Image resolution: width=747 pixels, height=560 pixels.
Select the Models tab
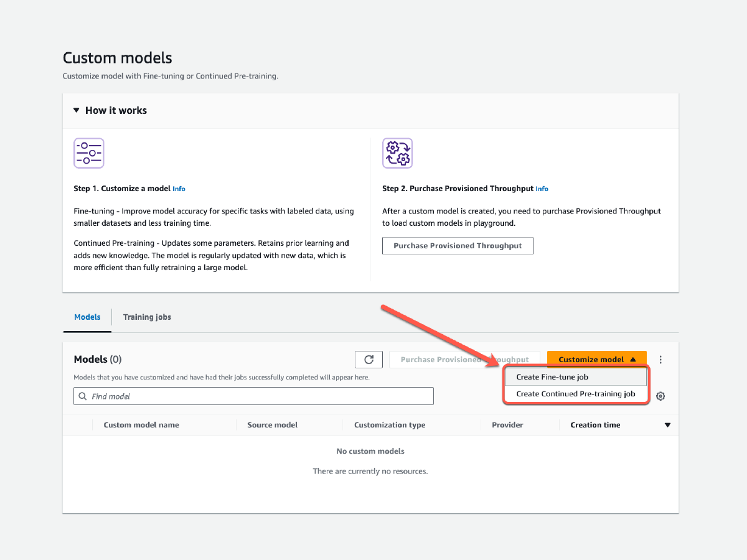coord(87,317)
